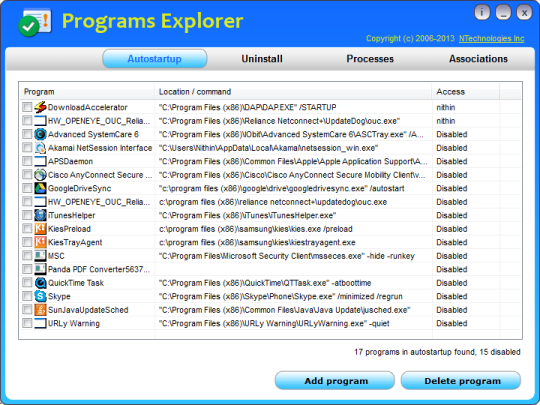Check the URLy Warning checkbox
This screenshot has width=540, height=405.
pyautogui.click(x=27, y=323)
